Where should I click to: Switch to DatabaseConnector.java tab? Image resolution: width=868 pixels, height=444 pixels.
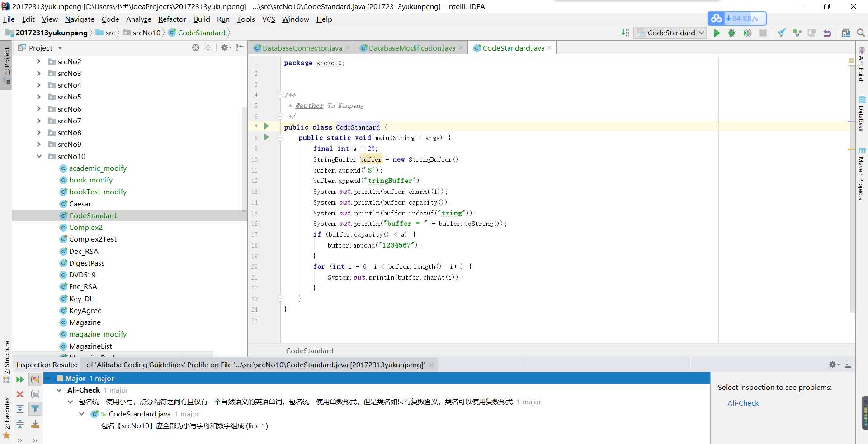[302, 48]
